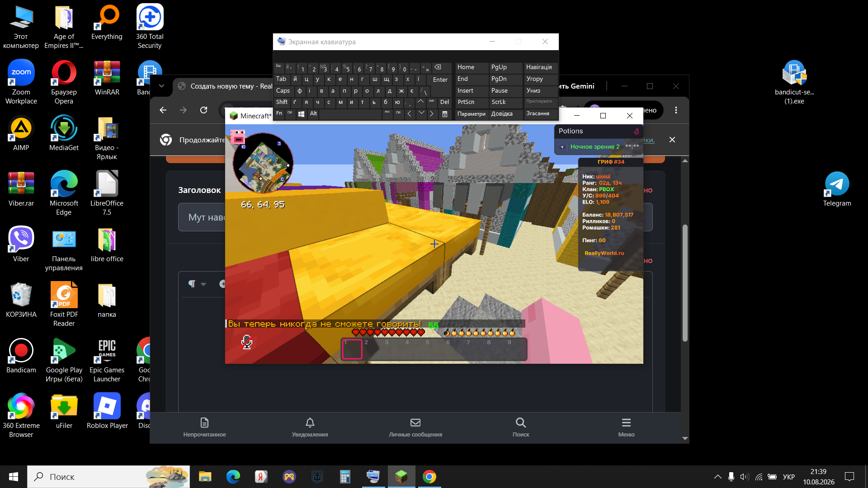Click the Chrome reload page button
This screenshot has width=868, height=488.
(x=203, y=110)
